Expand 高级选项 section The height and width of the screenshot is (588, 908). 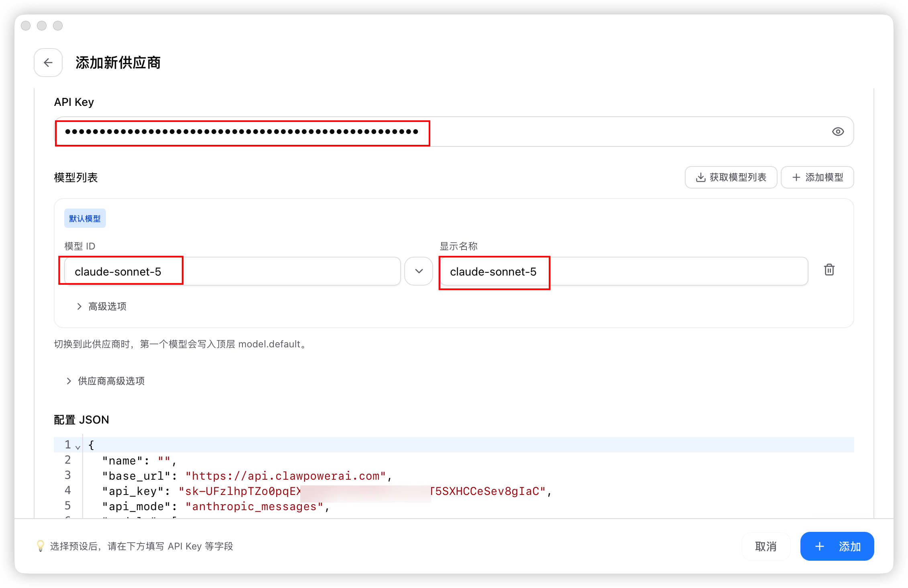(x=102, y=306)
